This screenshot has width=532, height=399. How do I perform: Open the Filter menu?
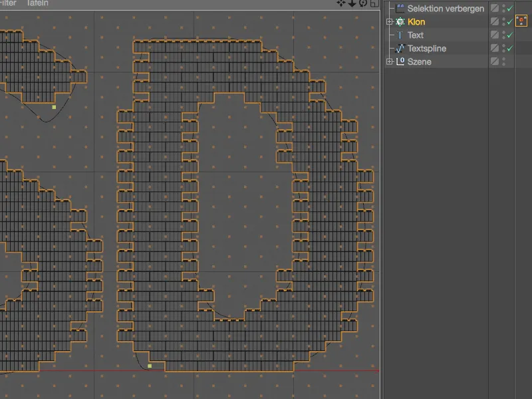9,3
